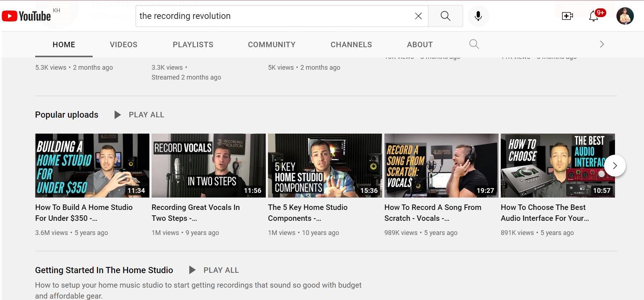Open the profile avatar menu
The image size is (644, 300).
click(x=625, y=16)
